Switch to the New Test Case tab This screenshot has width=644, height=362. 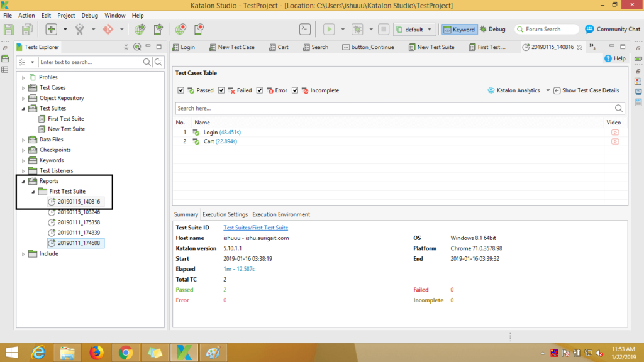click(x=232, y=47)
